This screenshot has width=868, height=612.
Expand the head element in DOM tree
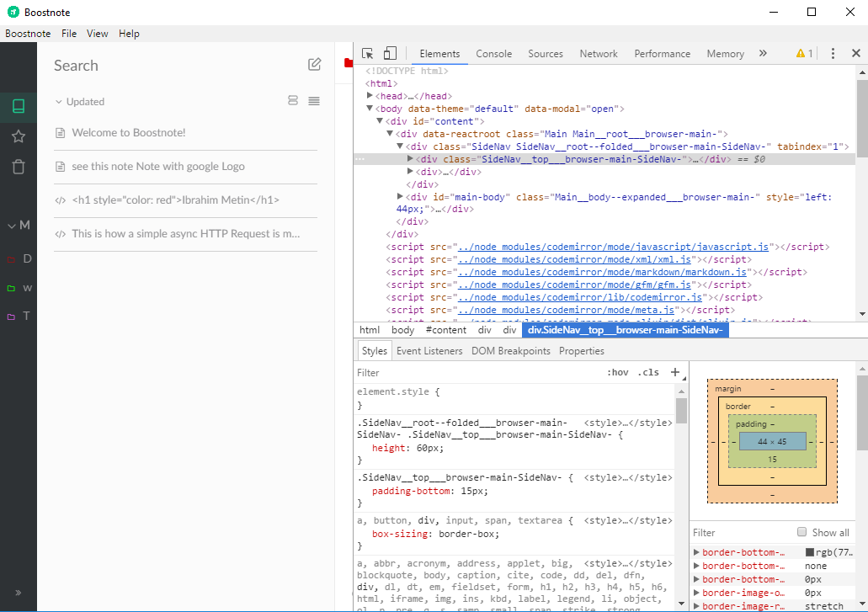(x=370, y=95)
